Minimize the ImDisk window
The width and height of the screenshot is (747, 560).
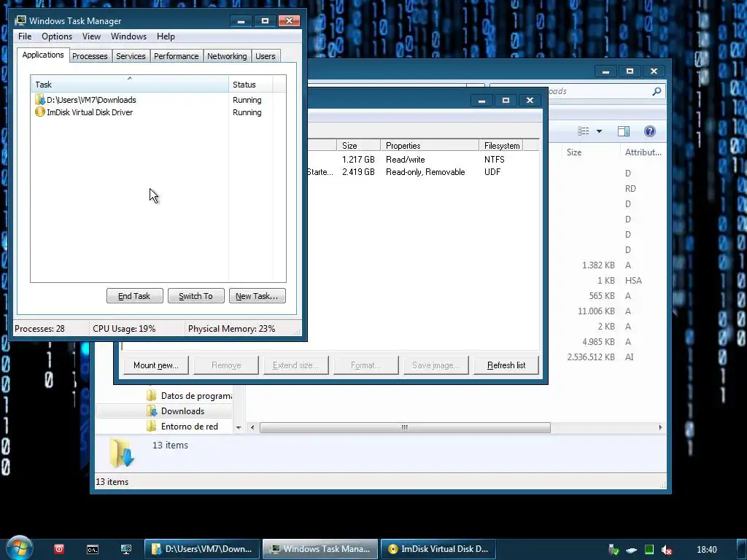pyautogui.click(x=481, y=101)
